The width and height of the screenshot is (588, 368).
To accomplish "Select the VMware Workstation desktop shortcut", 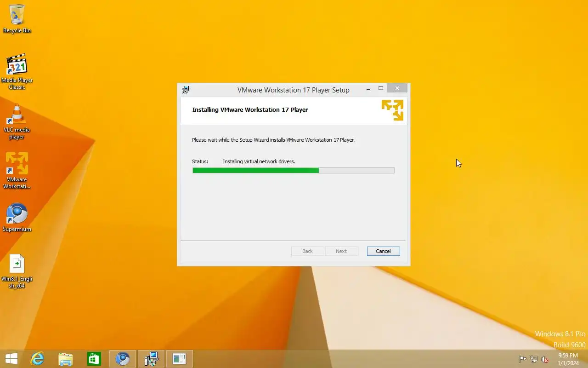I will pos(17,171).
